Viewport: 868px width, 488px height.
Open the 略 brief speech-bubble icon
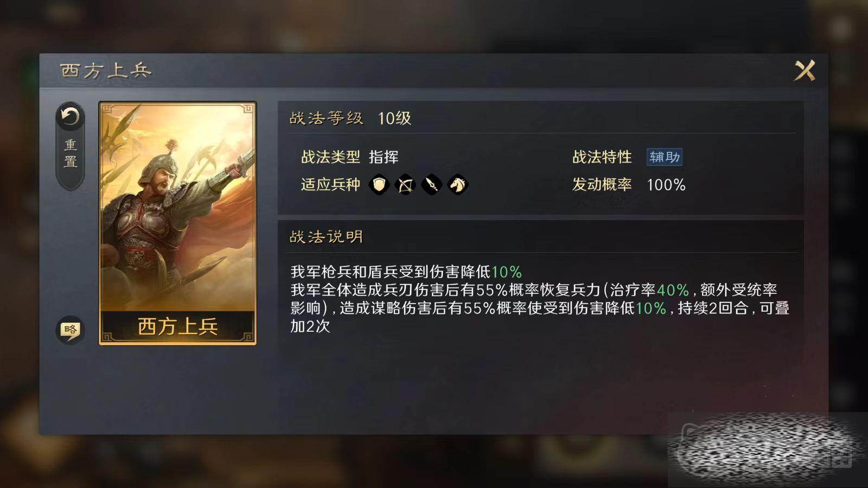tap(70, 330)
